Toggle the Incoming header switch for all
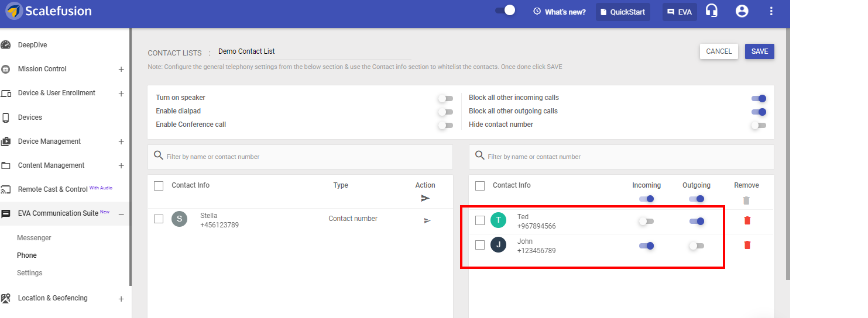 (x=646, y=199)
